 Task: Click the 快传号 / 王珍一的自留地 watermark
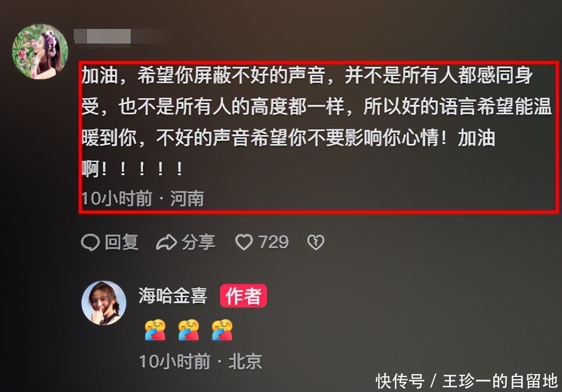[x=468, y=381]
